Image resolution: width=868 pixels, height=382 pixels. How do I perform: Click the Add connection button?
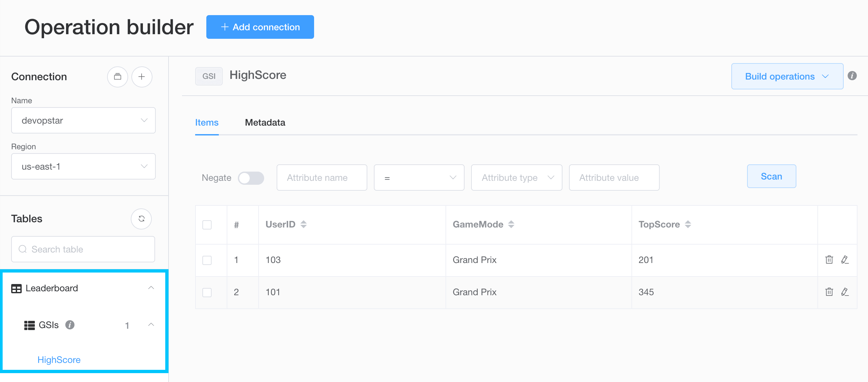click(x=260, y=27)
